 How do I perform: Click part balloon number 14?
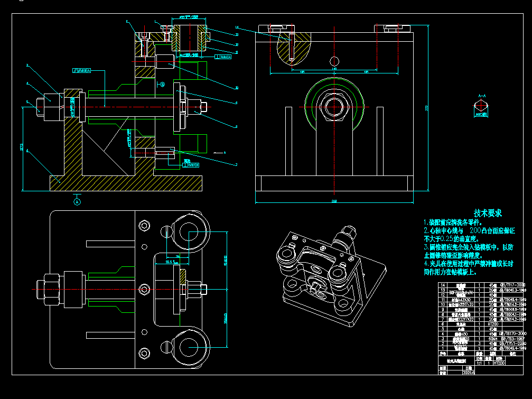coord(237,27)
